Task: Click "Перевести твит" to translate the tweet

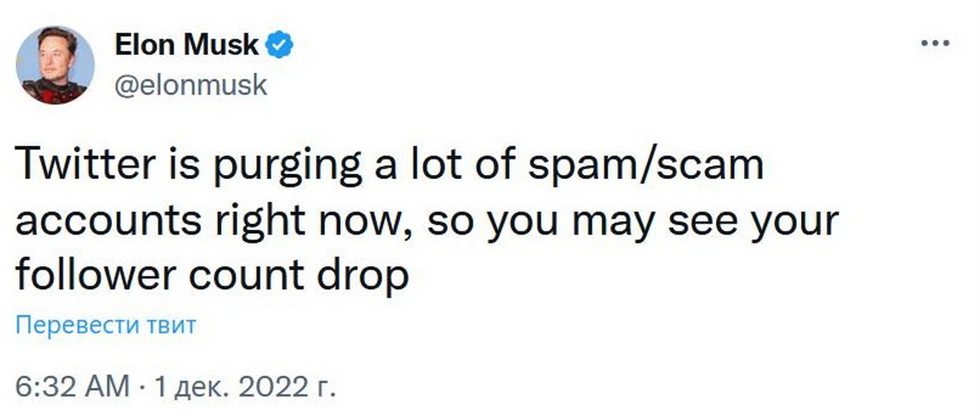Action: (106, 326)
